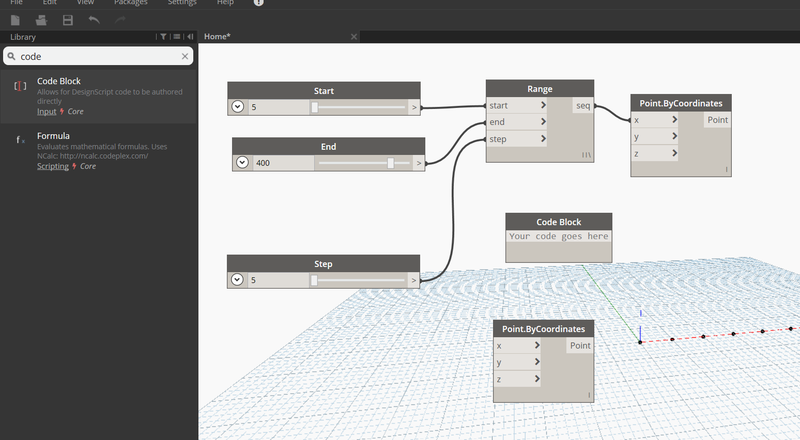Click y input of top Point.ByCoordinates node
This screenshot has width=800, height=440.
655,136
